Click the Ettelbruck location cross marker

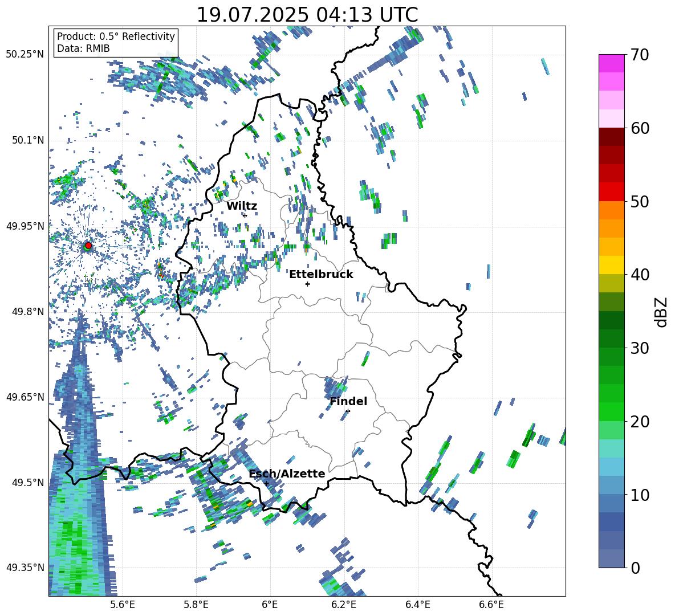(x=307, y=284)
